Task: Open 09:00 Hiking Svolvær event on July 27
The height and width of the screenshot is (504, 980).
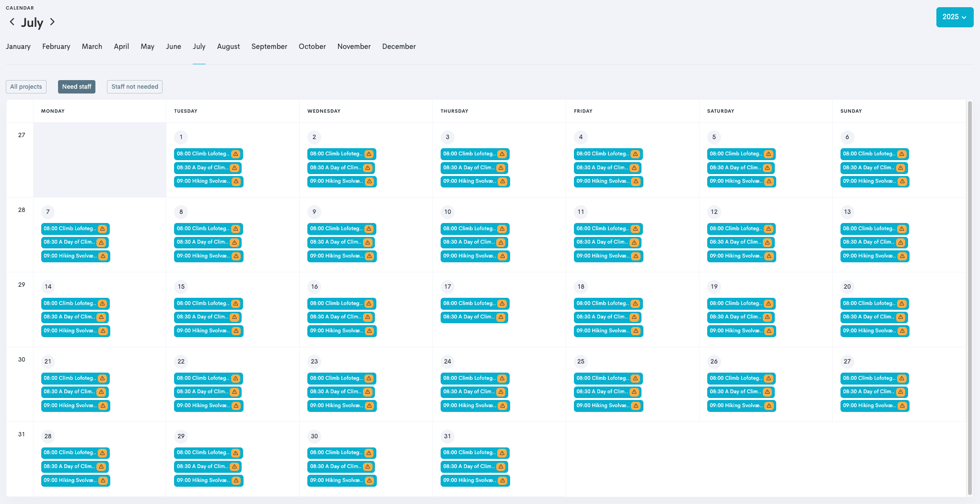Action: point(875,406)
